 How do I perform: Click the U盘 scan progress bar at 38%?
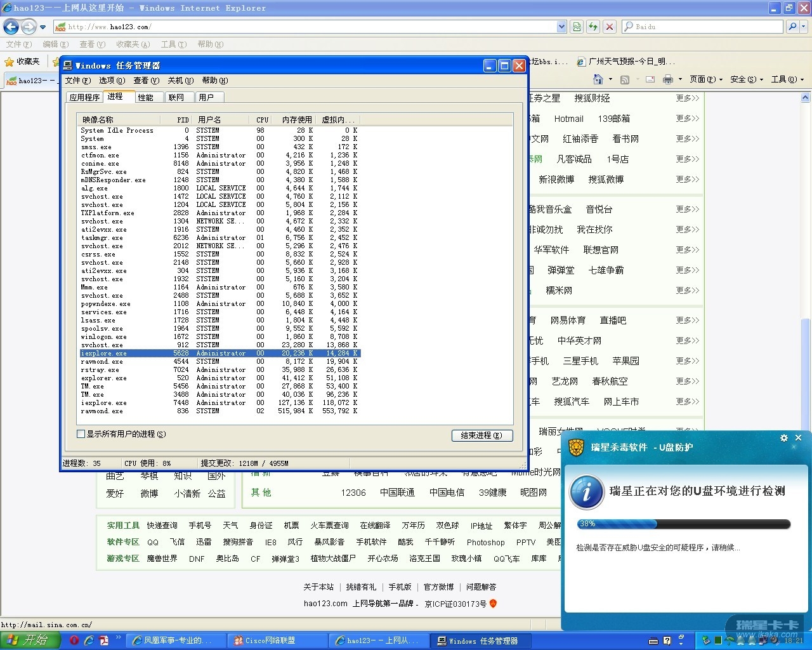click(x=684, y=524)
